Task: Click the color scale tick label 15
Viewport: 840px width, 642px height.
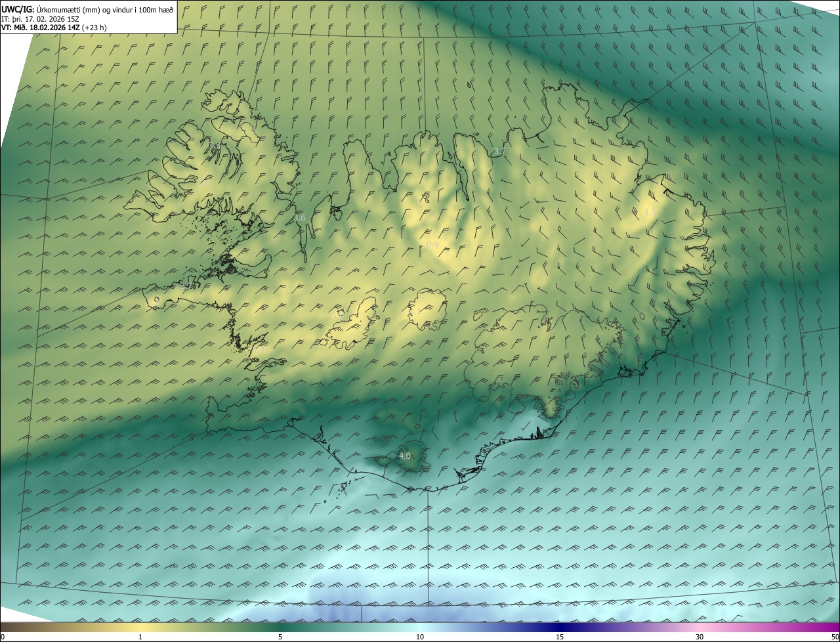Action: click(x=560, y=637)
